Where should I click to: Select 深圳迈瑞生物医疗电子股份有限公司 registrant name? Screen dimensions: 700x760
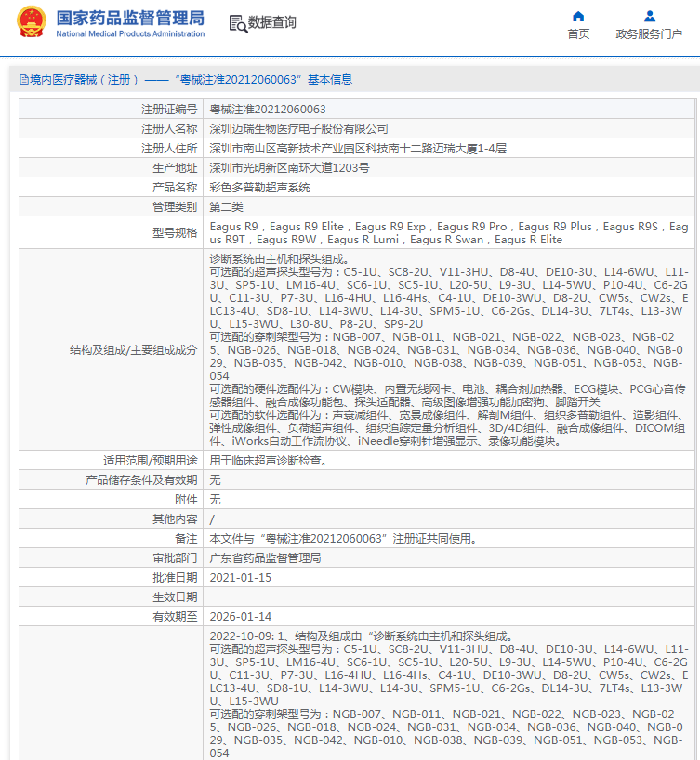[x=298, y=129]
